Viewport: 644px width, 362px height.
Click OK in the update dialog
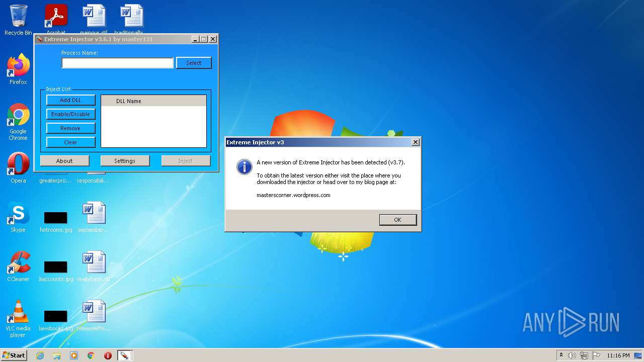click(x=397, y=220)
